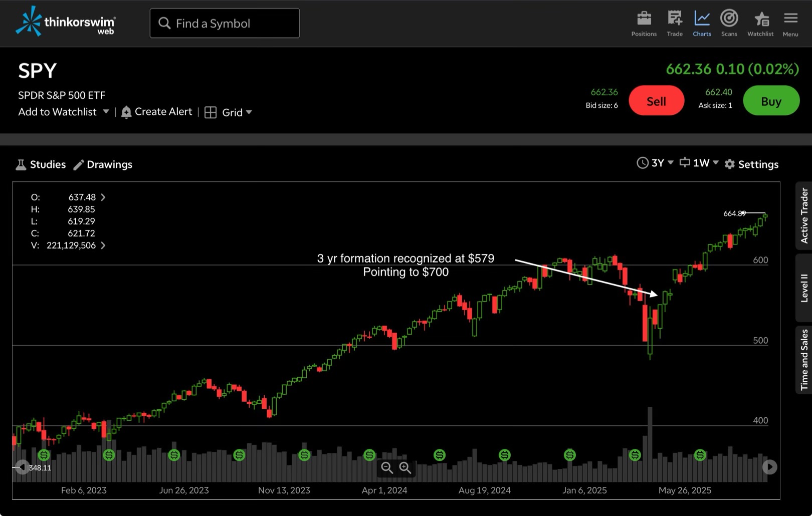The height and width of the screenshot is (516, 812).
Task: Open the Watchlist star icon
Action: pos(760,20)
